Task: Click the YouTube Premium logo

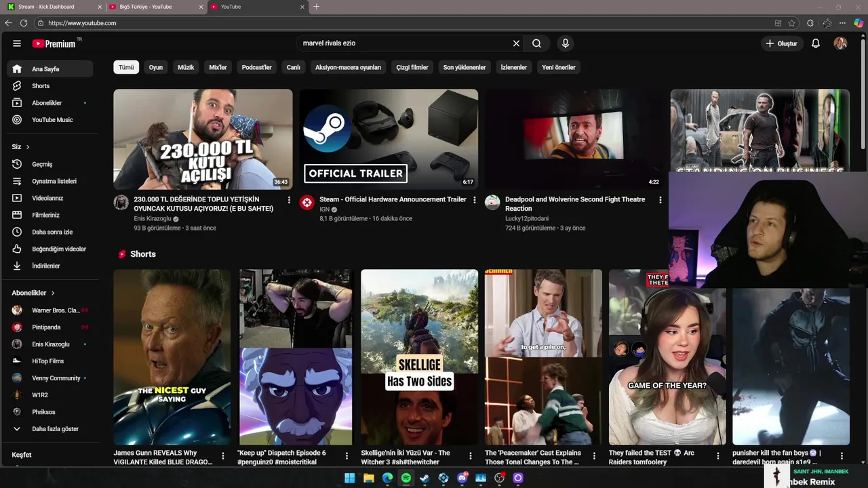Action: click(x=56, y=43)
